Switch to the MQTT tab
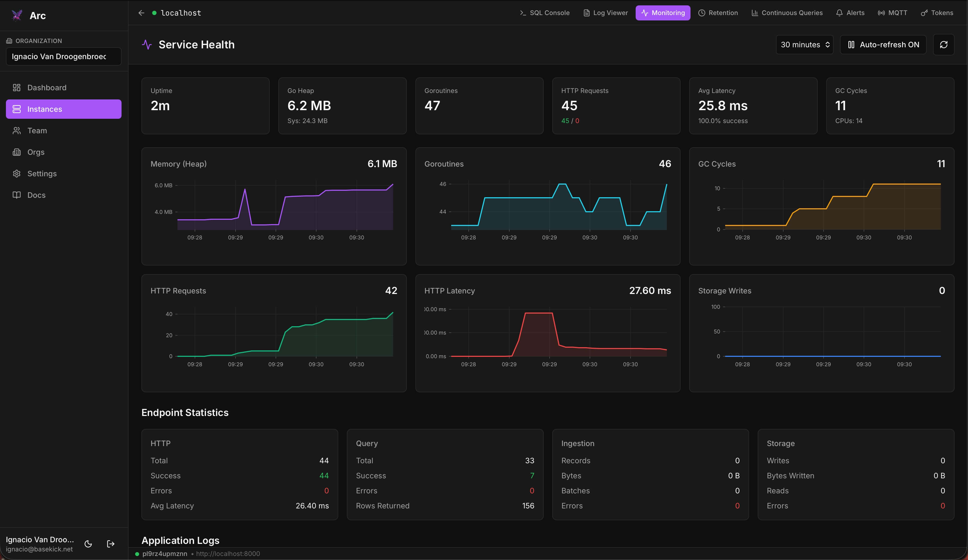The image size is (968, 560). pos(892,13)
